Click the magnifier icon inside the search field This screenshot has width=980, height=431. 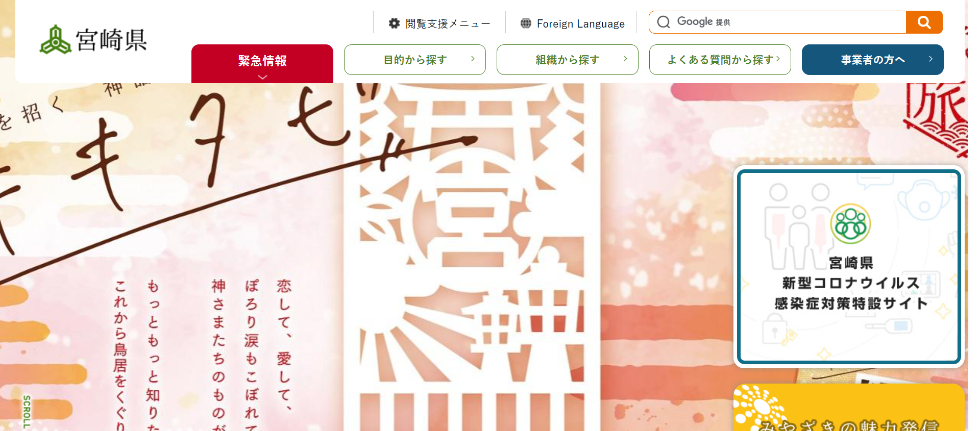[664, 22]
